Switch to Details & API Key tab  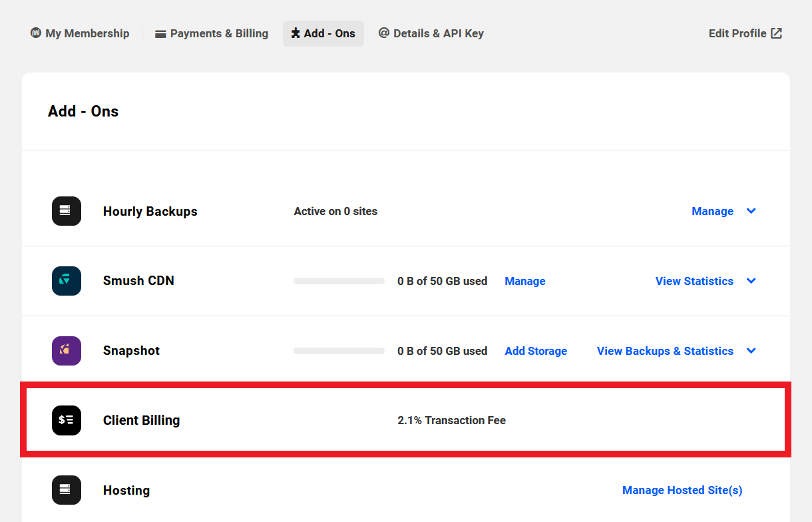click(431, 33)
